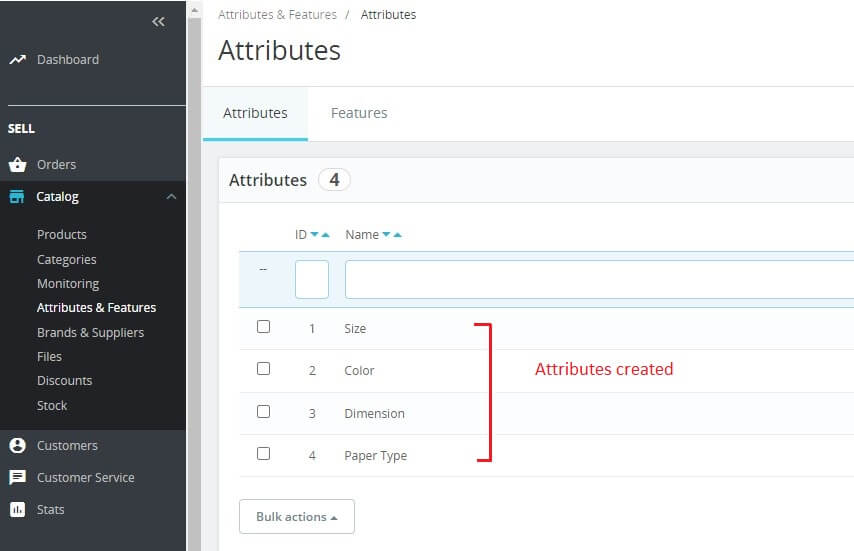Open Files under Catalog
The height and width of the screenshot is (551, 854).
(x=49, y=357)
